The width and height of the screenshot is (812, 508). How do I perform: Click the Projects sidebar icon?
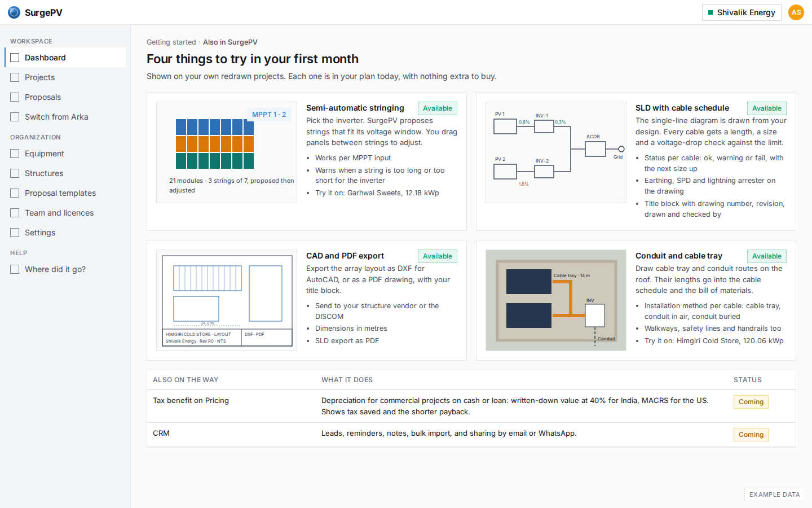click(15, 77)
